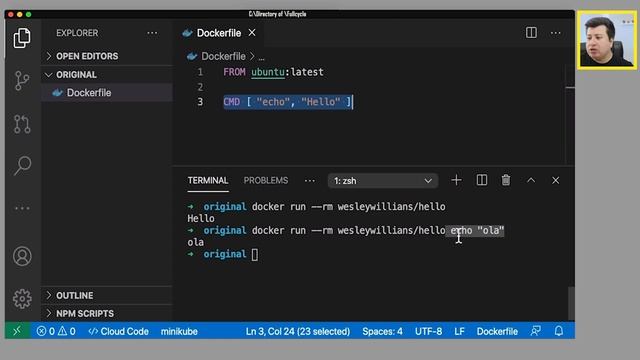Click the ubuntu image name
The height and width of the screenshot is (360, 640).
(268, 72)
